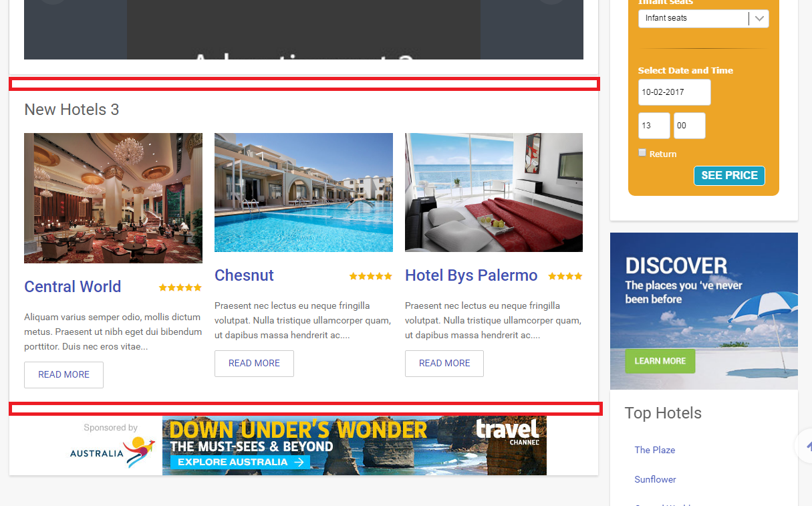Click the Travel Channel logo on banner

pyautogui.click(x=507, y=432)
